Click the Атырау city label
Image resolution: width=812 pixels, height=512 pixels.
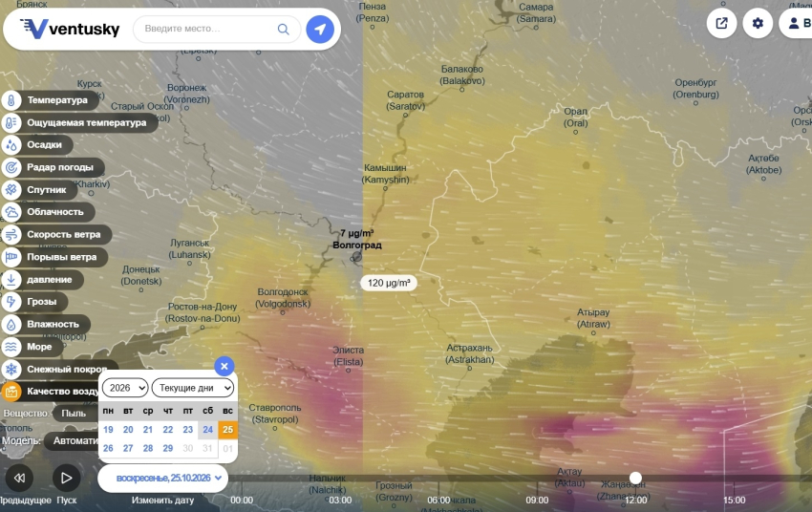tap(593, 318)
